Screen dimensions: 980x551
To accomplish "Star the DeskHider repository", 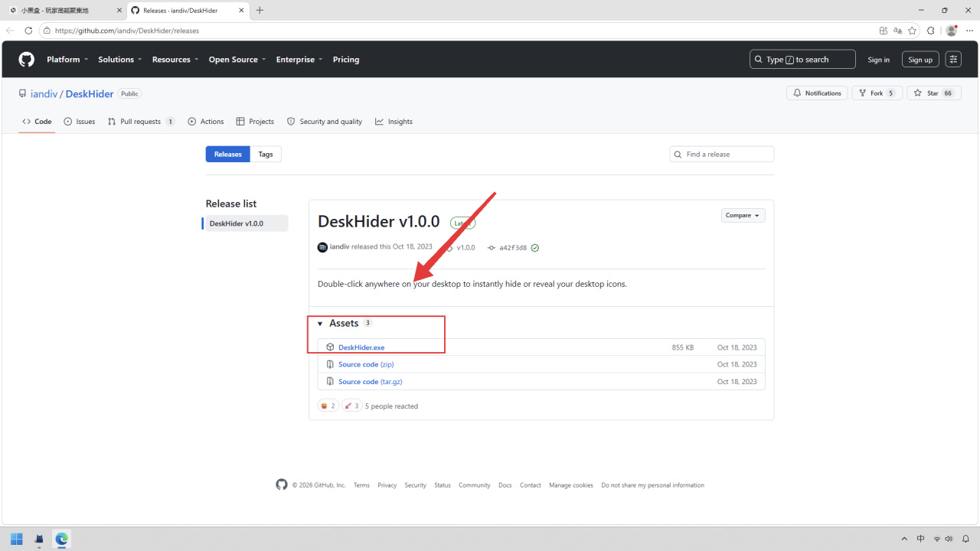I will (x=933, y=93).
